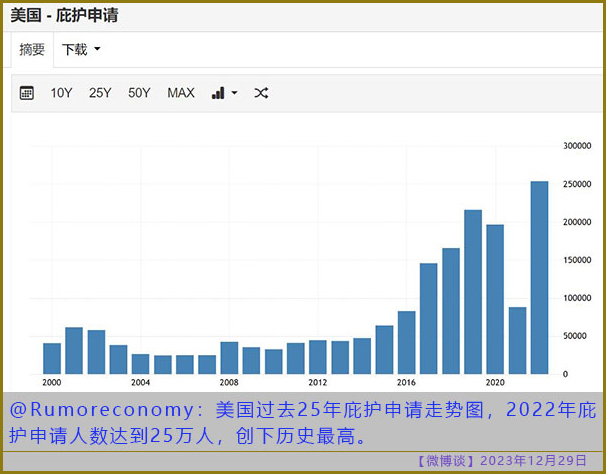
Task: Click the short 2021 bar
Action: (517, 340)
